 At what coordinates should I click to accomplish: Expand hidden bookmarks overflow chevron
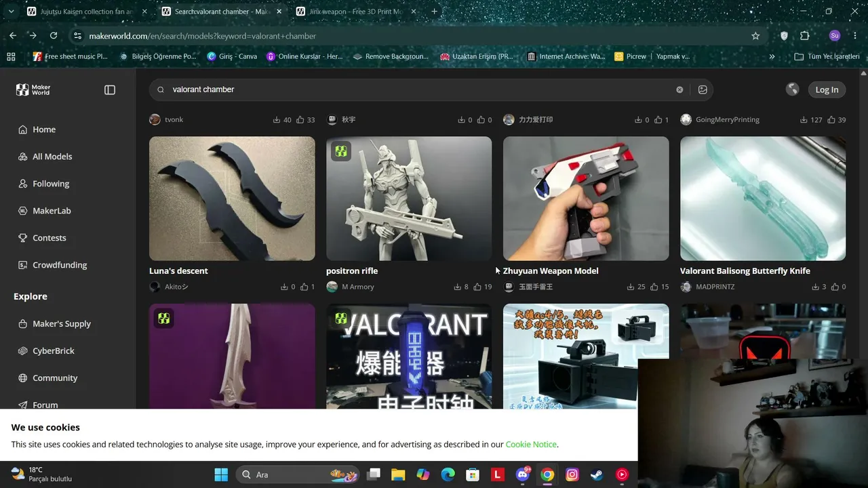(772, 56)
